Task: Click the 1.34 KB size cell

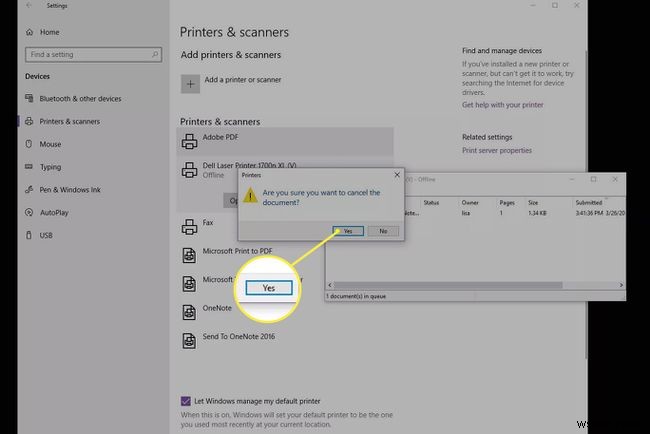Action: point(537,213)
